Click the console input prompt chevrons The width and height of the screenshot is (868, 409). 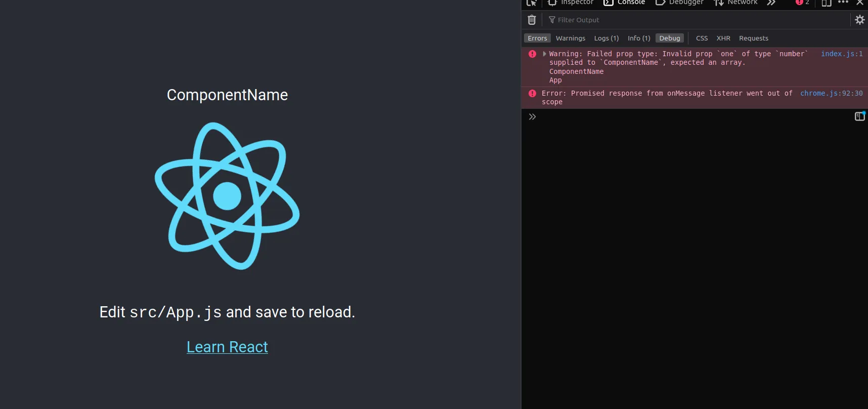532,116
